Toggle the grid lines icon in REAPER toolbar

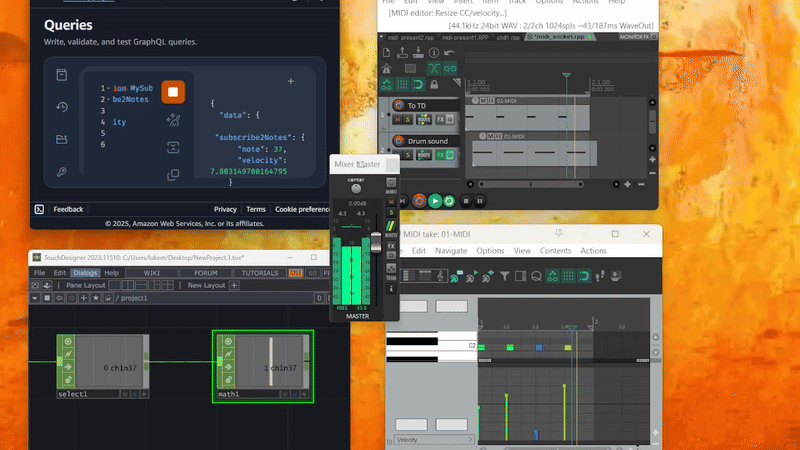coord(403,84)
